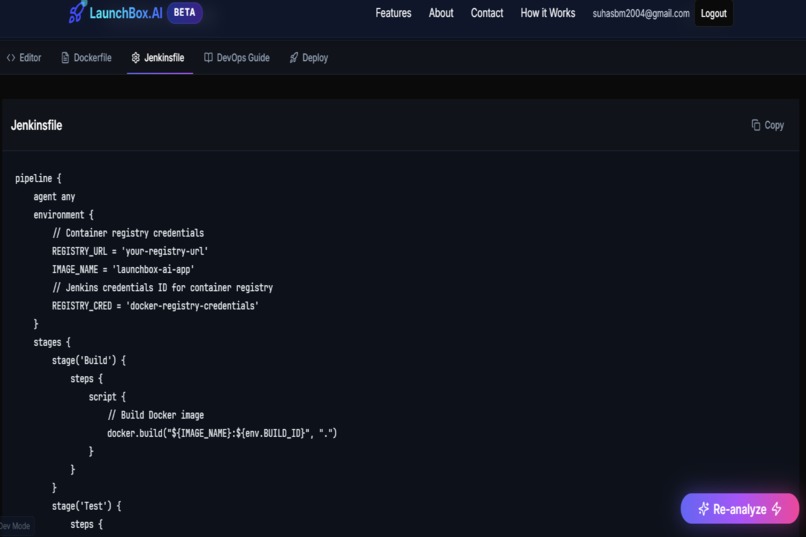Viewport: 806px width, 537px height.
Task: Click the docker.build code line
Action: tap(222, 433)
